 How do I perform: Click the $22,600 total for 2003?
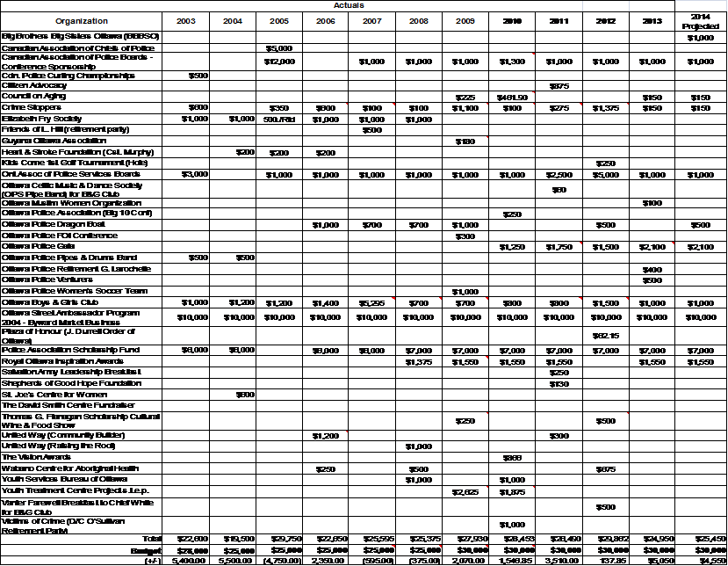pos(192,539)
